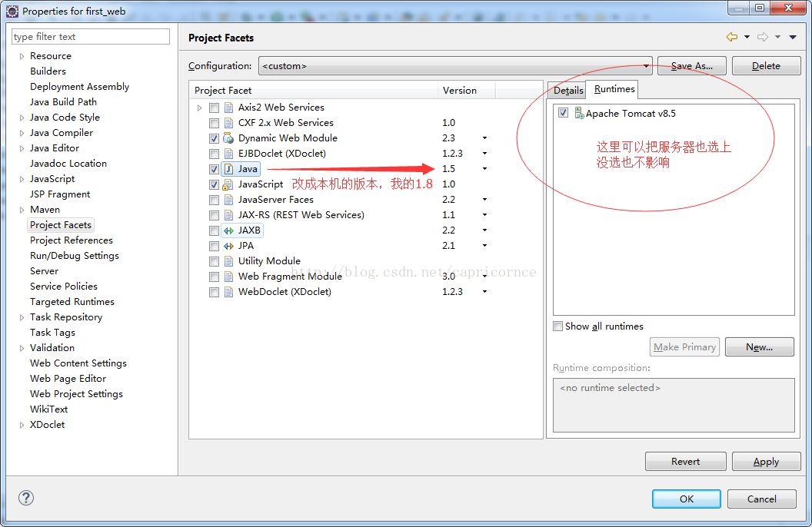812x527 pixels.
Task: Click the Apply button
Action: [x=766, y=462]
